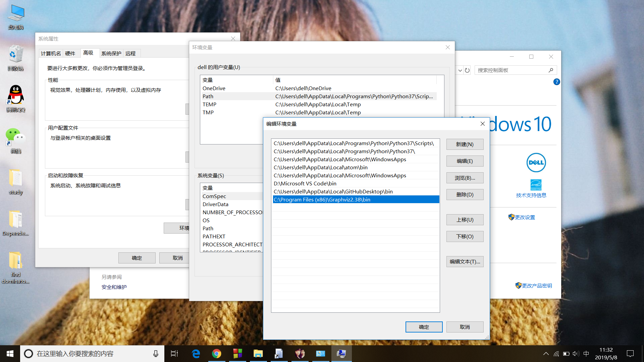
Task: Click 上移(U) to move entry up
Action: (x=465, y=220)
